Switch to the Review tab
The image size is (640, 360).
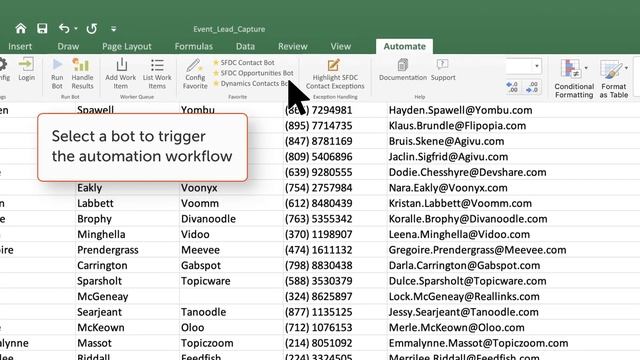293,47
